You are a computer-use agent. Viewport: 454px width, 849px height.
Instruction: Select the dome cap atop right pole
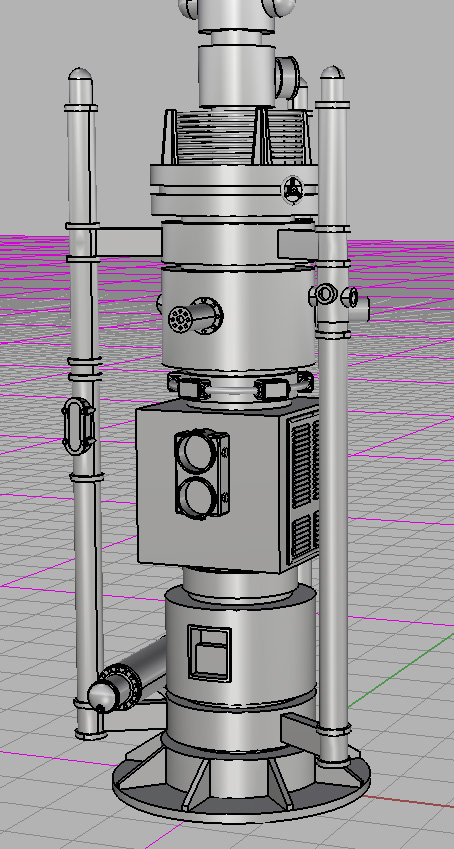[x=332, y=83]
